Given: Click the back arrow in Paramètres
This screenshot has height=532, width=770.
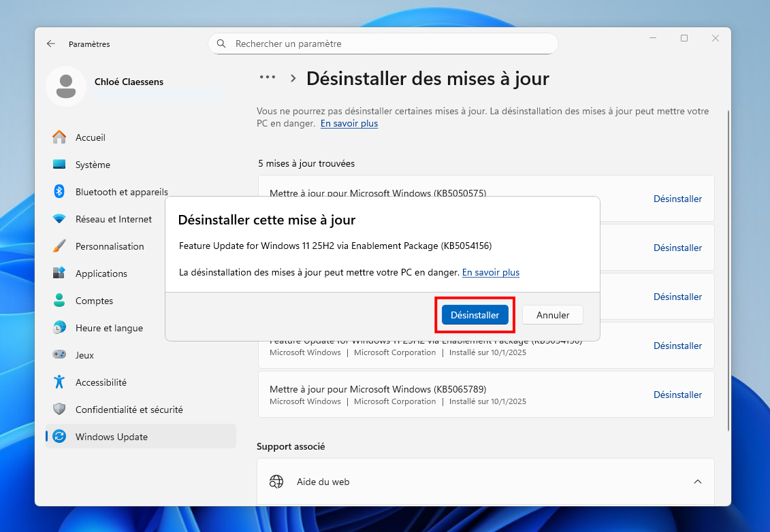Looking at the screenshot, I should click(51, 44).
